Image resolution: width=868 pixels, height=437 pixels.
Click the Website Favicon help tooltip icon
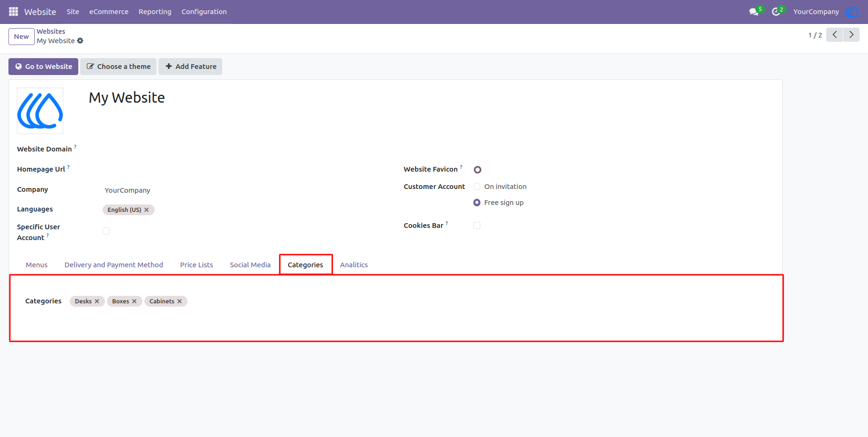coord(461,167)
